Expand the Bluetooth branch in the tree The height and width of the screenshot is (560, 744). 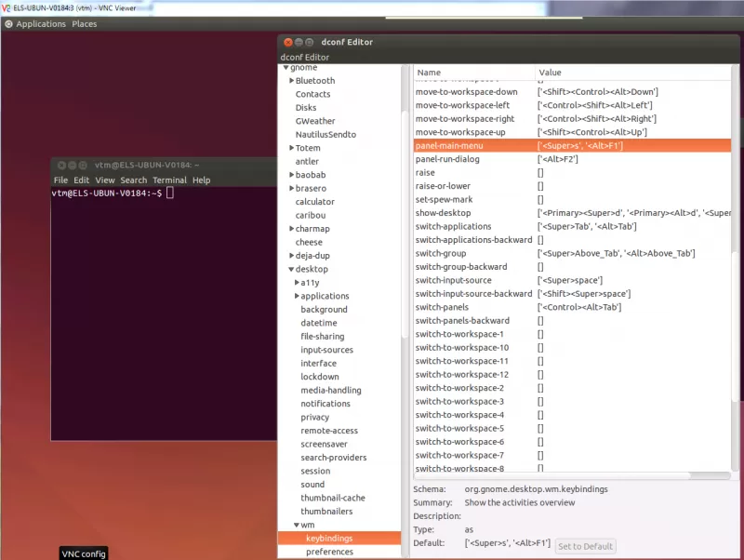click(293, 80)
